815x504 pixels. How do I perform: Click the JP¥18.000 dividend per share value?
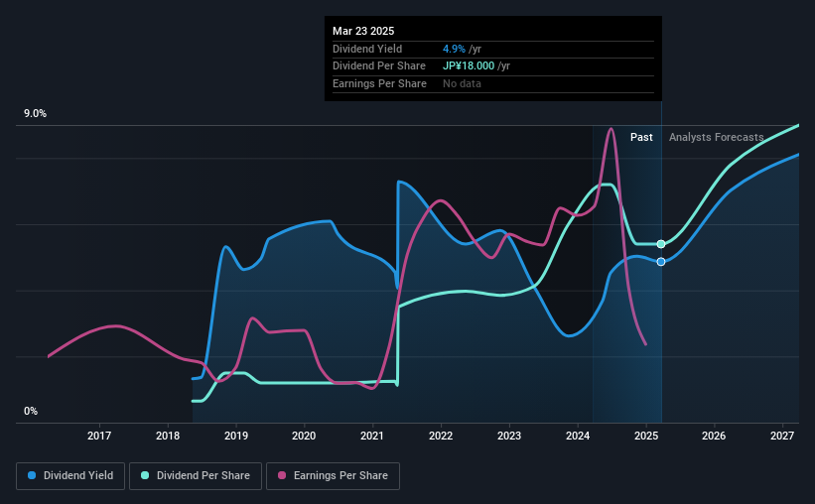pyautogui.click(x=469, y=66)
